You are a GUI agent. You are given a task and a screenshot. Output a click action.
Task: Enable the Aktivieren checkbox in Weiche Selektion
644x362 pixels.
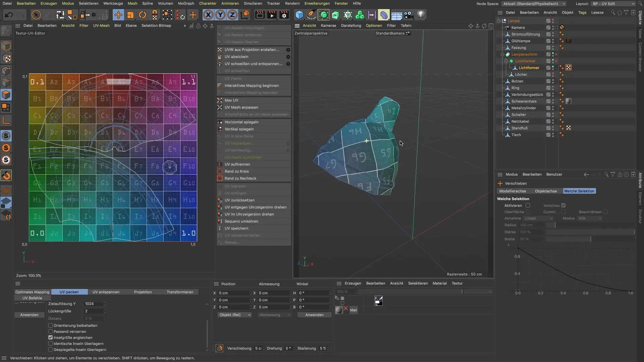[x=528, y=205]
